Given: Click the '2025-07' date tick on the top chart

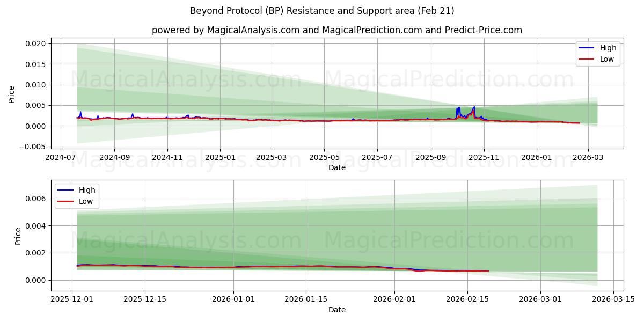Looking at the screenshot, I should (377, 158).
